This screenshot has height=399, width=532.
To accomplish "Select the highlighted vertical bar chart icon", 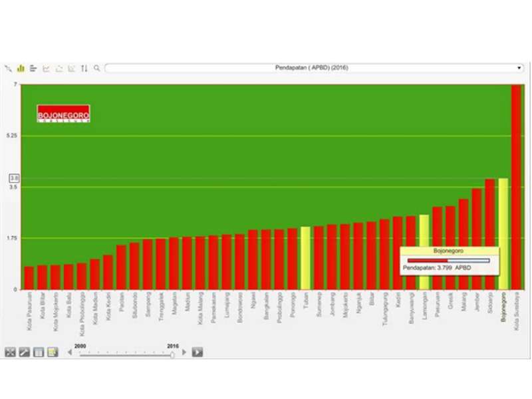I will [x=21, y=68].
